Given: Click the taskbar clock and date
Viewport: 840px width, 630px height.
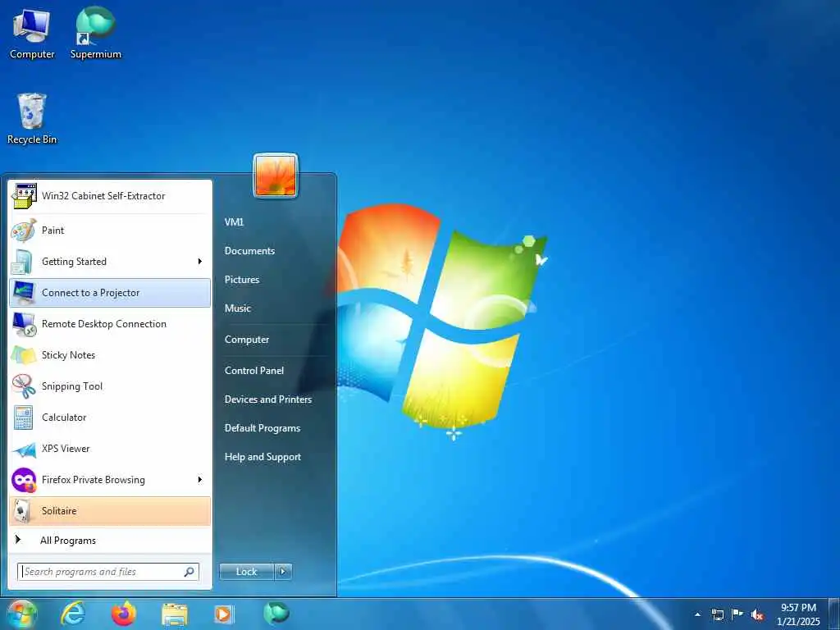Looking at the screenshot, I should [x=798, y=614].
